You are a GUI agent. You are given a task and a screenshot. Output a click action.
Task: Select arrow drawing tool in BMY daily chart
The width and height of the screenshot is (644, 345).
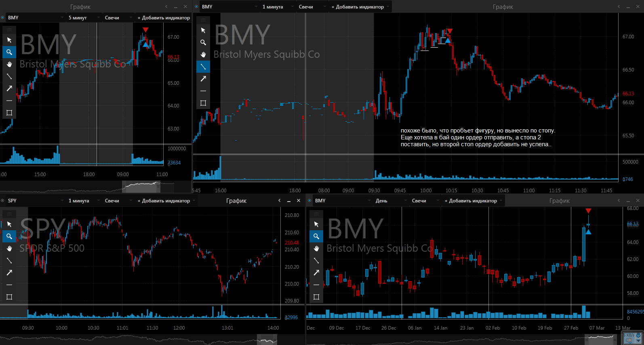[316, 273]
